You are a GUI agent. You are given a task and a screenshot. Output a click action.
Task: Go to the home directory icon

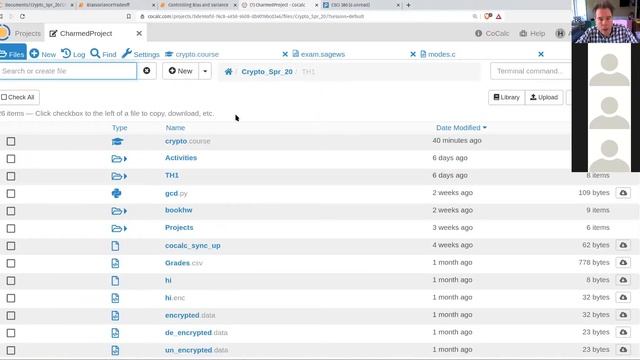[229, 71]
